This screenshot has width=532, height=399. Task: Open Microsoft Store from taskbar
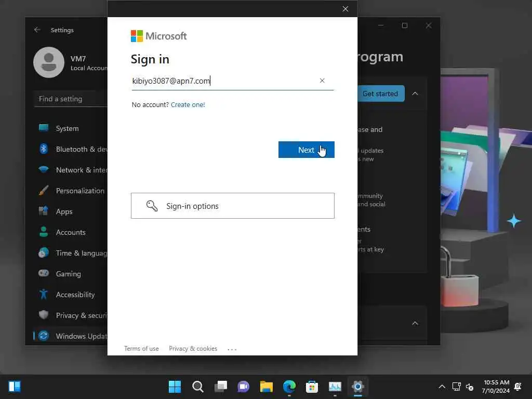[x=312, y=387]
